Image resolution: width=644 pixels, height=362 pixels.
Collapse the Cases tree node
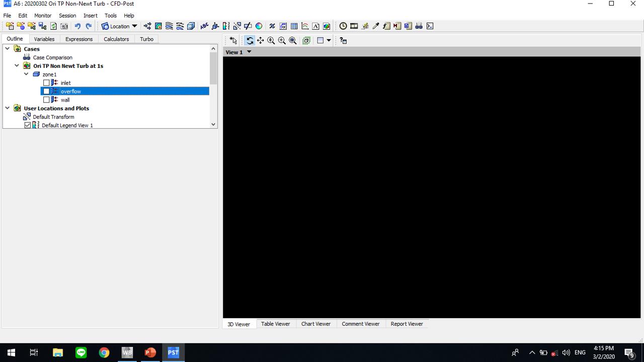[x=8, y=49]
